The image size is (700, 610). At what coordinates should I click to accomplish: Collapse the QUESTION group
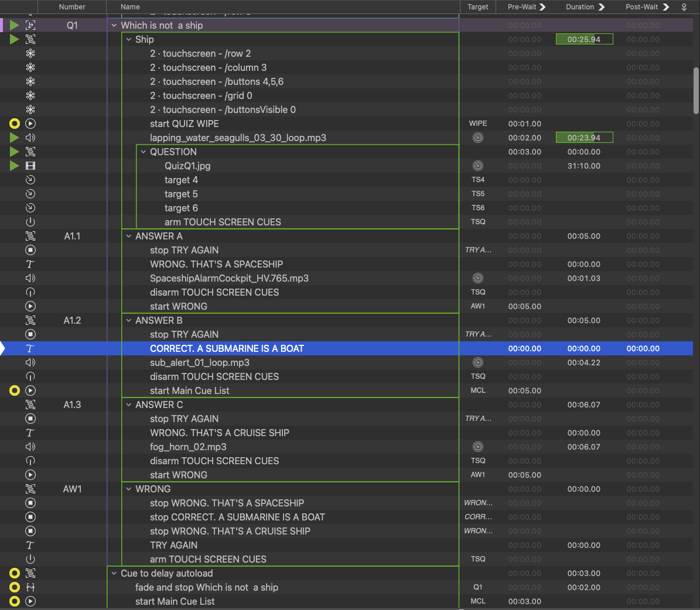tap(144, 152)
